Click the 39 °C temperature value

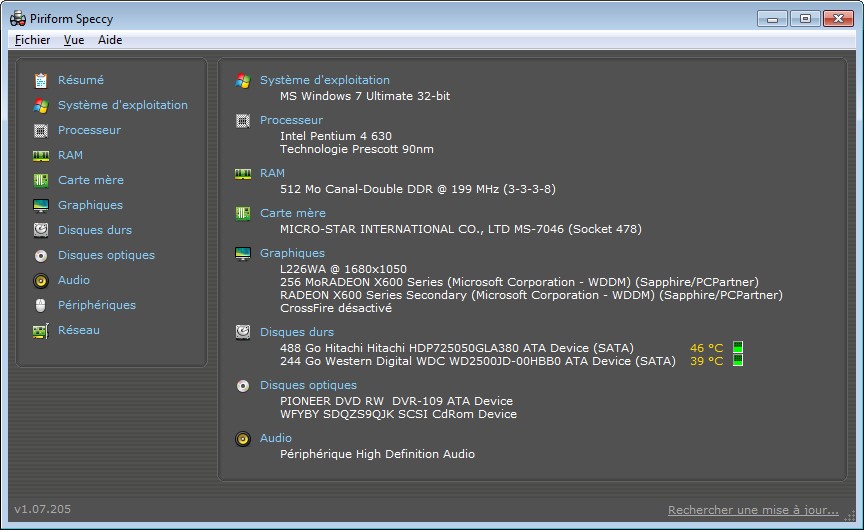click(x=706, y=361)
